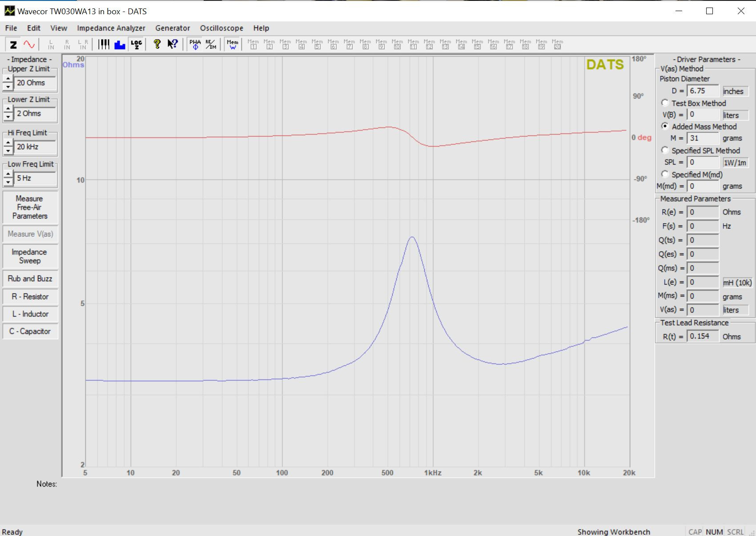Decrease the Hi Freq Limit spinner

[8, 151]
